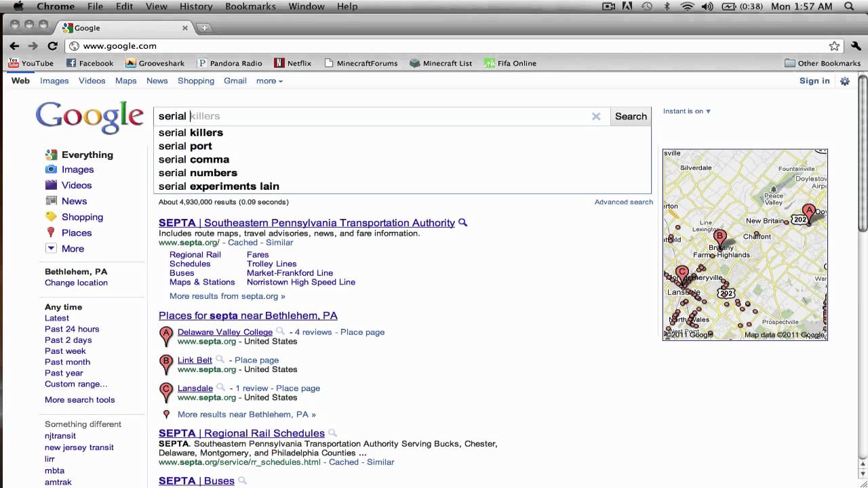This screenshot has height=488, width=868.
Task: Click the Change location link
Action: (x=76, y=283)
